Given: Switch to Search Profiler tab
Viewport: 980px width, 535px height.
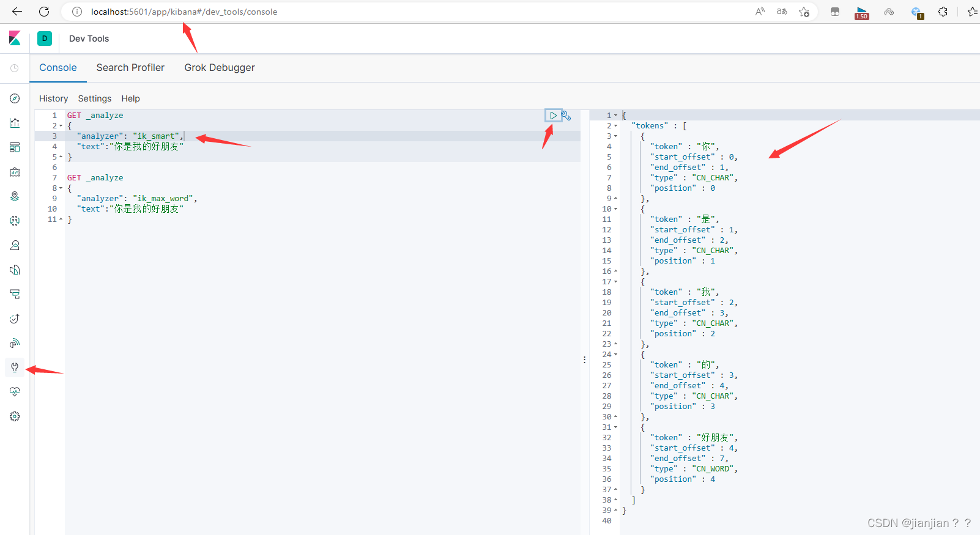Looking at the screenshot, I should [x=130, y=68].
